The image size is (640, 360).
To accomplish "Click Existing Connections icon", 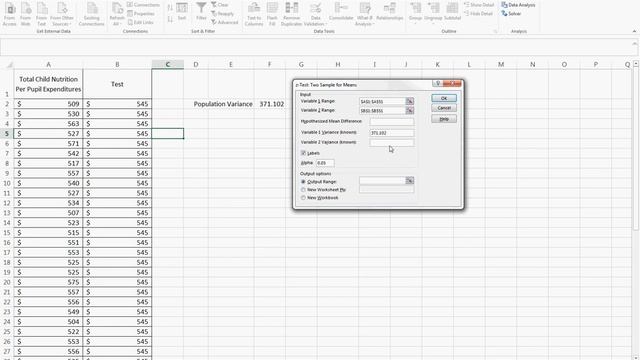I will [x=91, y=14].
